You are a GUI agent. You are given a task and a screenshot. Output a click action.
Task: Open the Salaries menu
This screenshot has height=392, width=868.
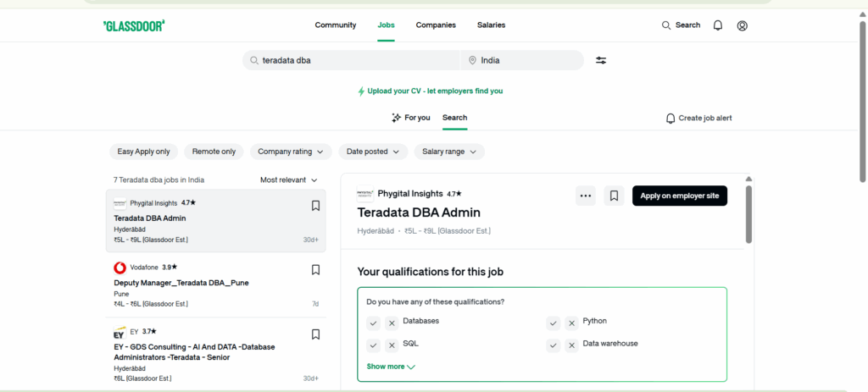(491, 25)
